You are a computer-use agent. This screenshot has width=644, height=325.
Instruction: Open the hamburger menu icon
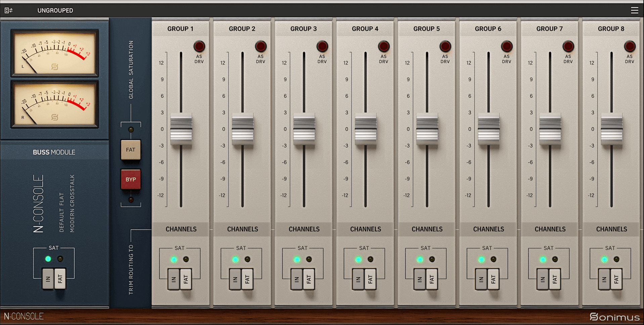(x=634, y=10)
